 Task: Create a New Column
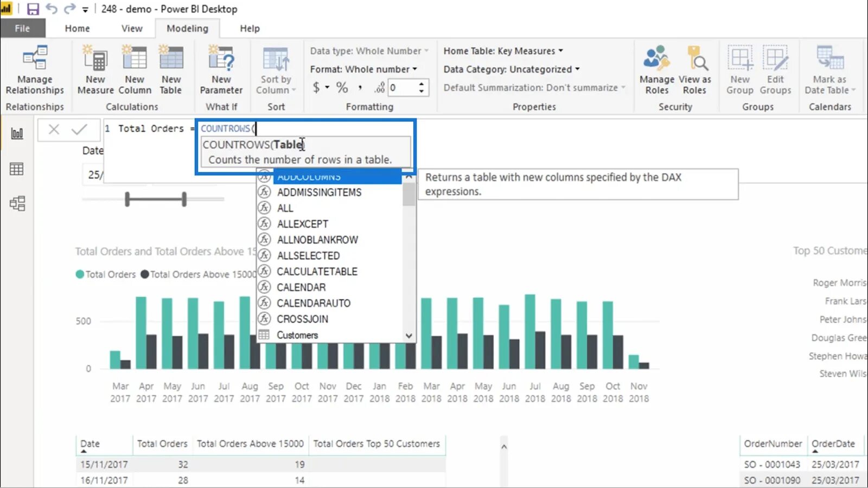(x=135, y=70)
